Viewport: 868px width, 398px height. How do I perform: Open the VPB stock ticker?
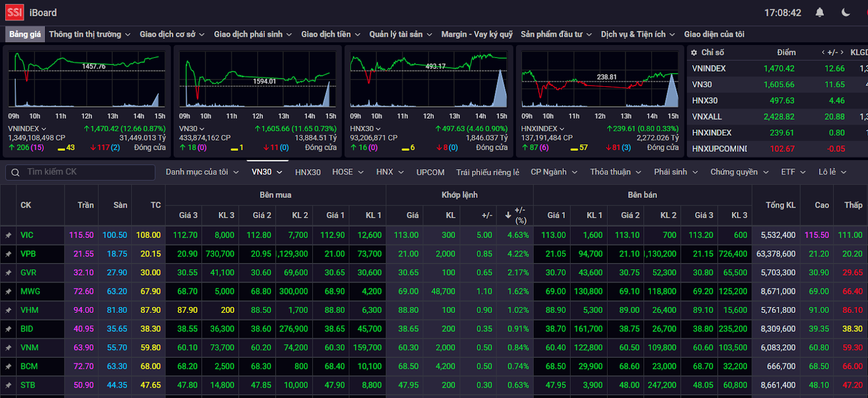[x=28, y=254]
